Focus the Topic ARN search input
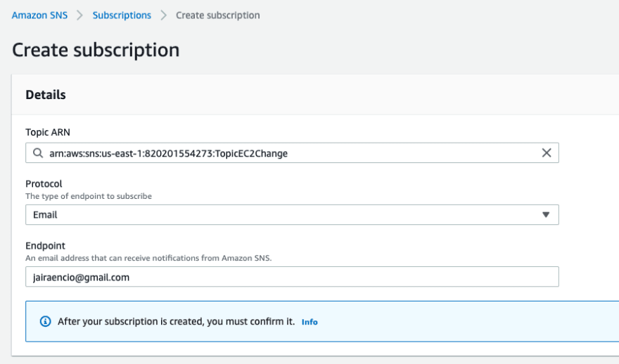 (x=292, y=152)
